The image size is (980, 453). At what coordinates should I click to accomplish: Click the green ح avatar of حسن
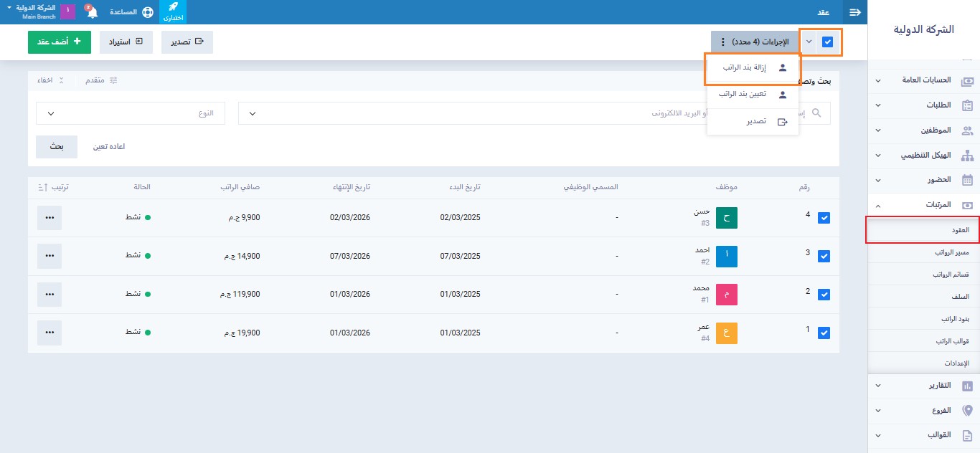pos(727,218)
